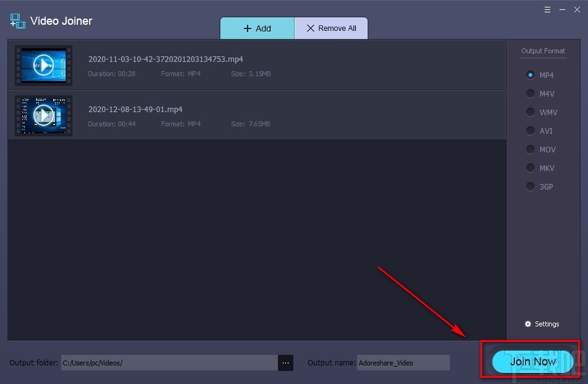
Task: Select the MKV format radio button
Action: tap(530, 168)
